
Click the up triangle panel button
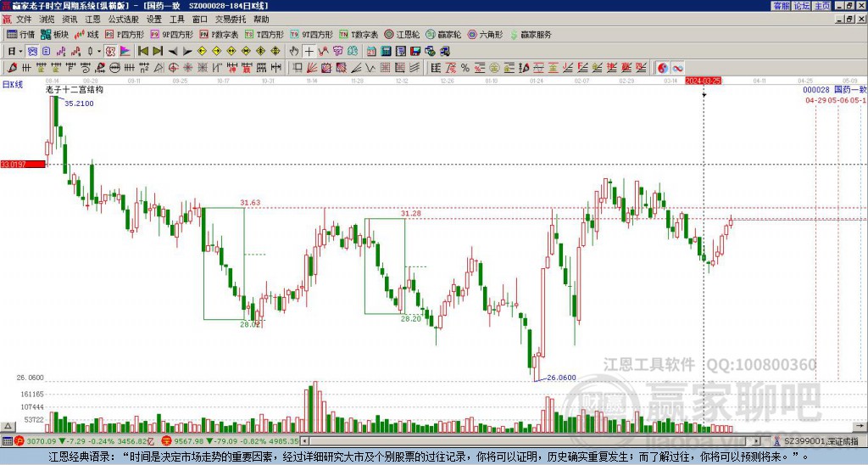[7, 426]
